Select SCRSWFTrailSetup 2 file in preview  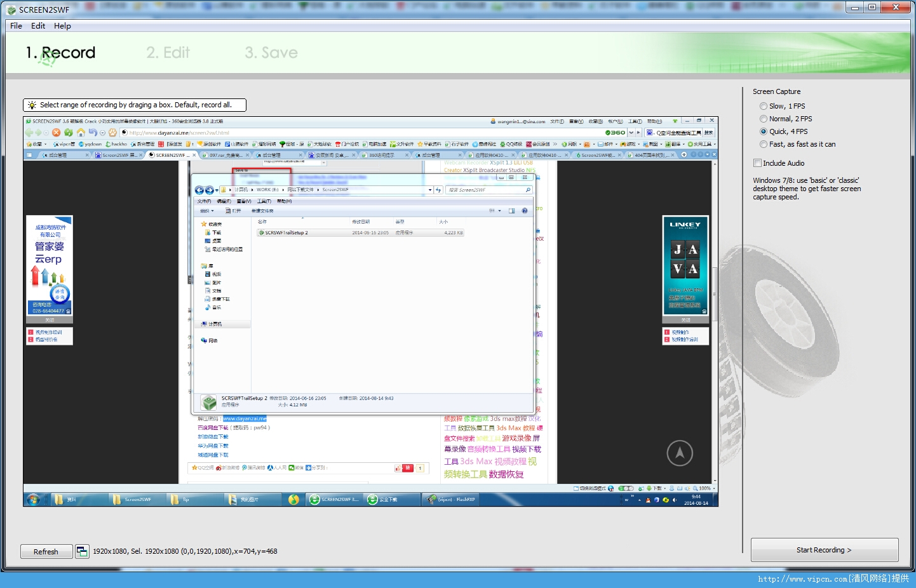(x=361, y=233)
